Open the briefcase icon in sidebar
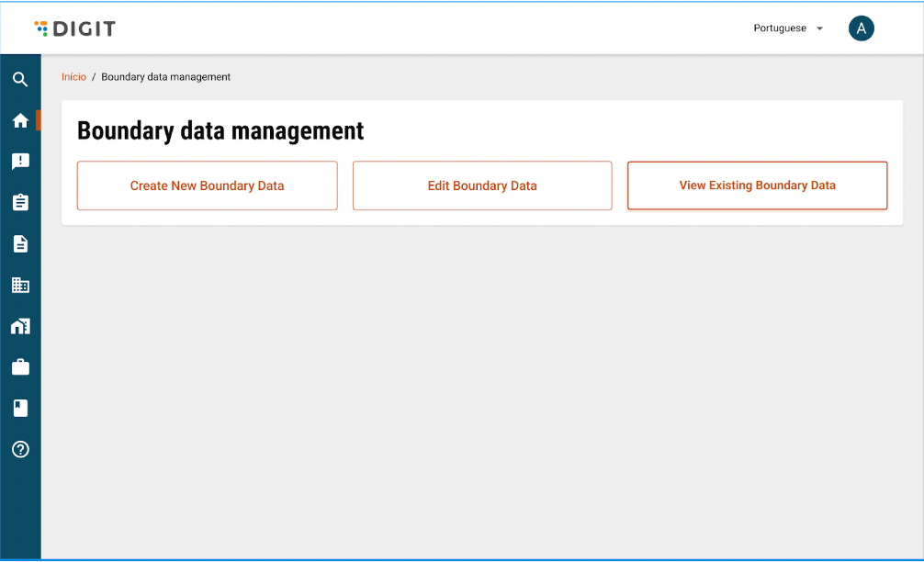924x562 pixels. 20,367
